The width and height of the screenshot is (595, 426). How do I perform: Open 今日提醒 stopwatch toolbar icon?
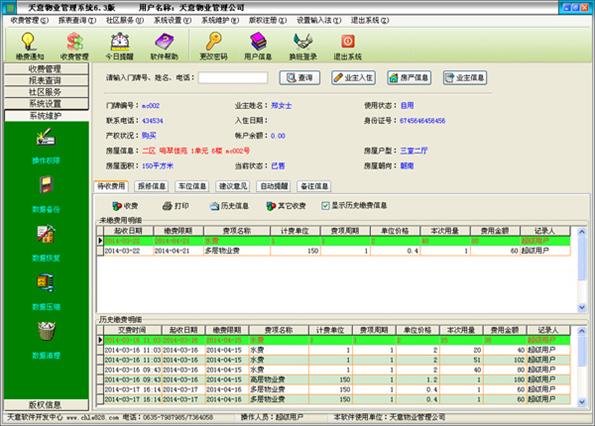point(120,46)
